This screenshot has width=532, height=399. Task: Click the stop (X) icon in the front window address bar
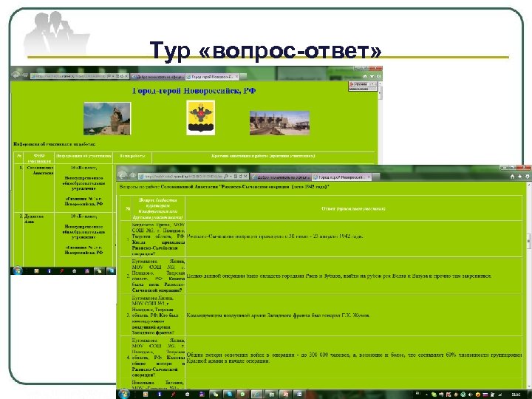(x=245, y=177)
